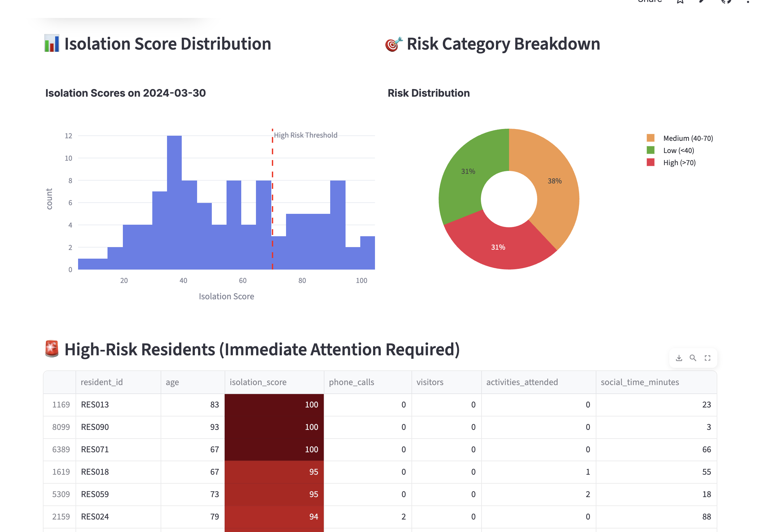Download the high-risk residents table data
Viewport: 757px width, 532px height.
pos(679,358)
